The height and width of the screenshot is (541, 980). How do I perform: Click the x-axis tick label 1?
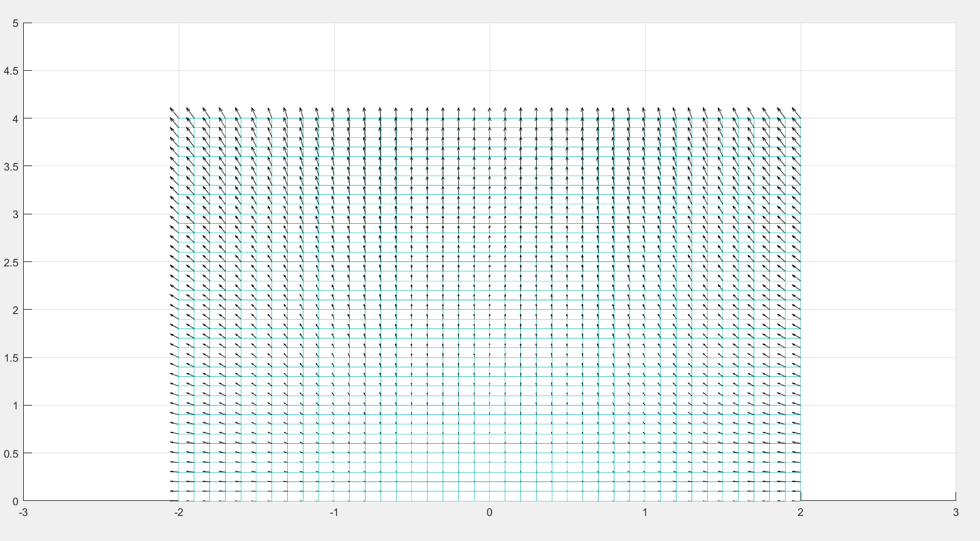pyautogui.click(x=645, y=513)
